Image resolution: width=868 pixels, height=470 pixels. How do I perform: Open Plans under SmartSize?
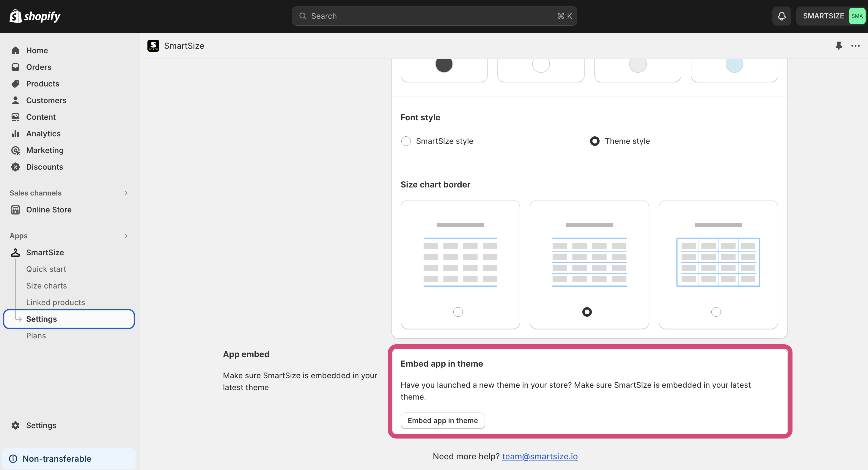[x=36, y=336]
